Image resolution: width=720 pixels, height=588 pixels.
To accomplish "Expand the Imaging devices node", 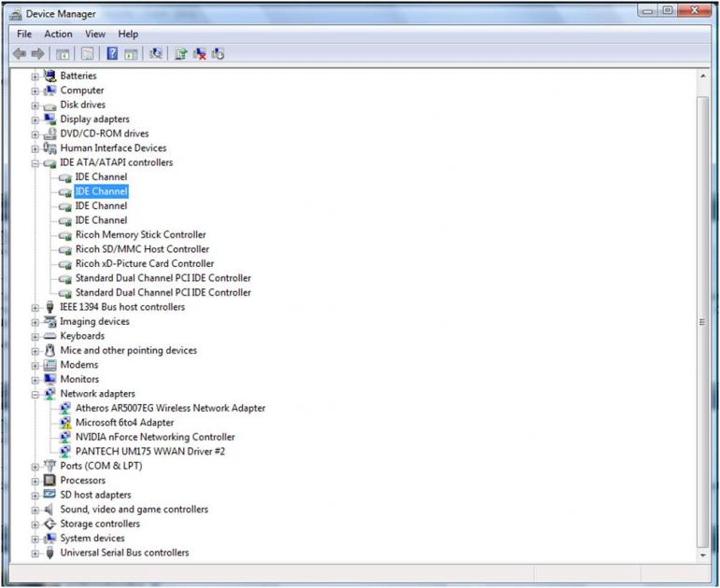I will 35,322.
